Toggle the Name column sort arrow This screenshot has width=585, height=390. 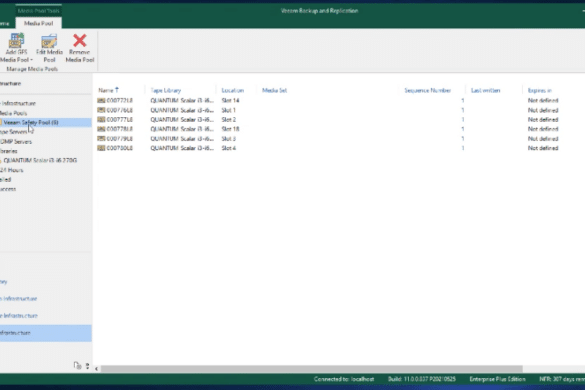tap(117, 90)
